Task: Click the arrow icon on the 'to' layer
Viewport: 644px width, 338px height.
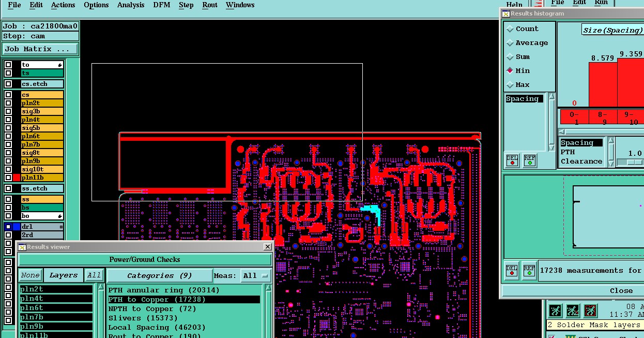Action: coord(60,65)
